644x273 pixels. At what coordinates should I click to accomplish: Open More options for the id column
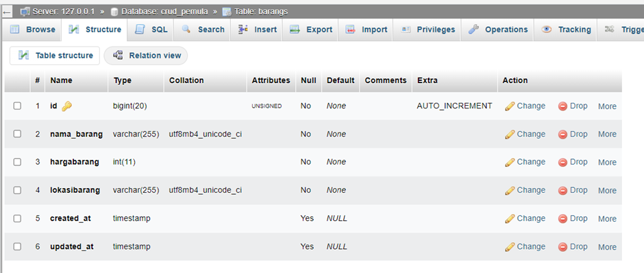[607, 106]
